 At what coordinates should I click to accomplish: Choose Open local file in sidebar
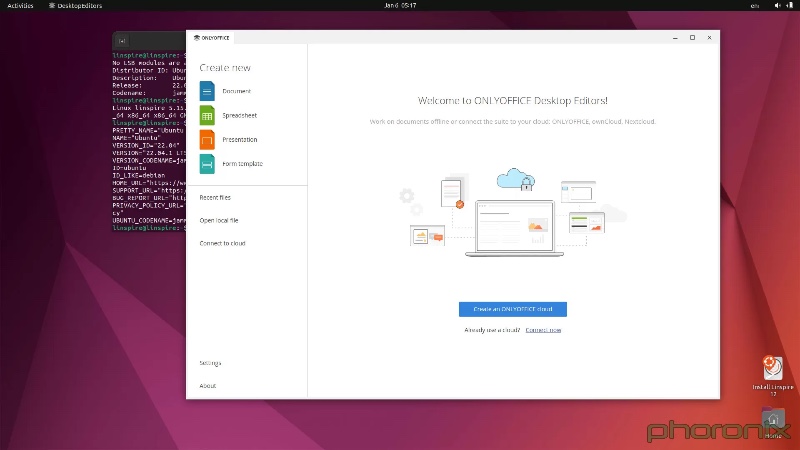click(x=218, y=220)
